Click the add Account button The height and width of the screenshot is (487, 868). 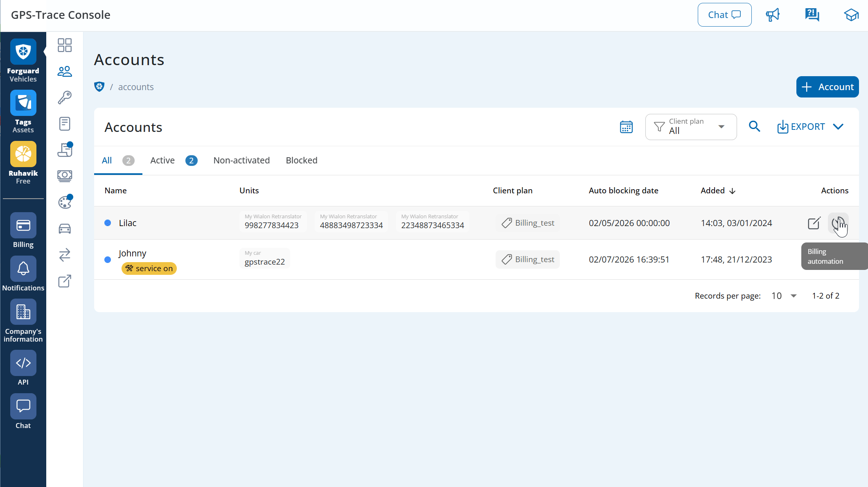[x=827, y=87]
